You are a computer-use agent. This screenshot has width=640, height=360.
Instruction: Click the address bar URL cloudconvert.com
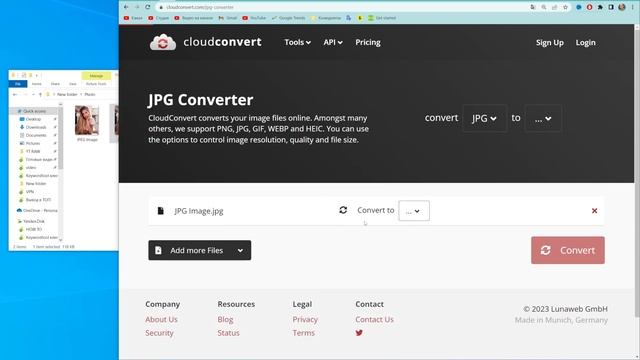pyautogui.click(x=200, y=7)
